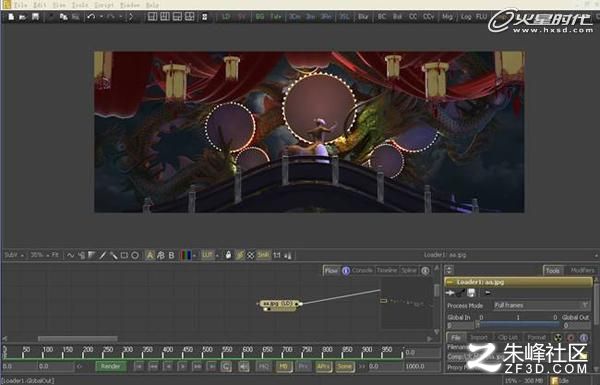This screenshot has height=385, width=600.
Task: Toggle the HiQ quality button
Action: (264, 367)
